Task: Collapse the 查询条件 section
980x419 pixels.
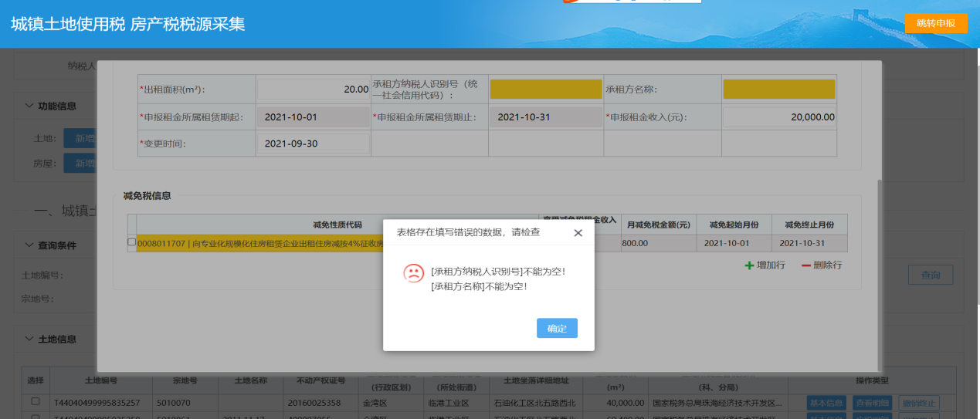Action: [x=29, y=245]
